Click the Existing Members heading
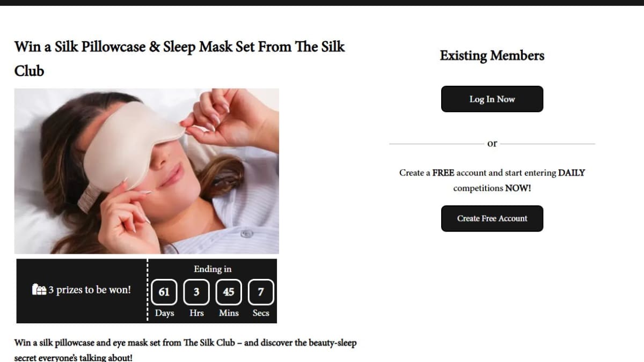The image size is (644, 362). (492, 56)
